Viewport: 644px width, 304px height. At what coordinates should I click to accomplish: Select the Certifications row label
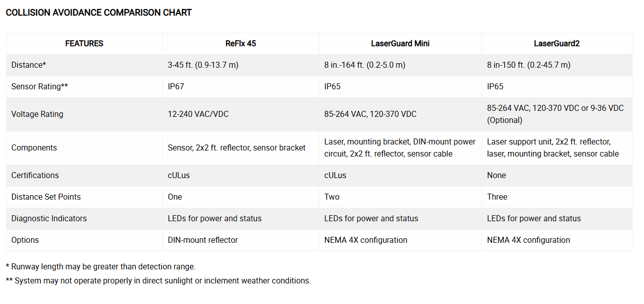tap(35, 176)
